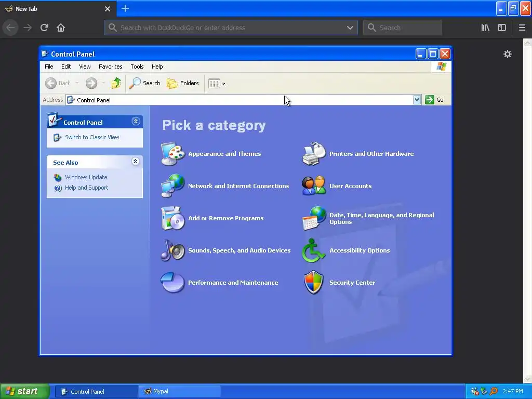This screenshot has width=532, height=399.
Task: Click Switch to Classic View link
Action: tap(92, 137)
